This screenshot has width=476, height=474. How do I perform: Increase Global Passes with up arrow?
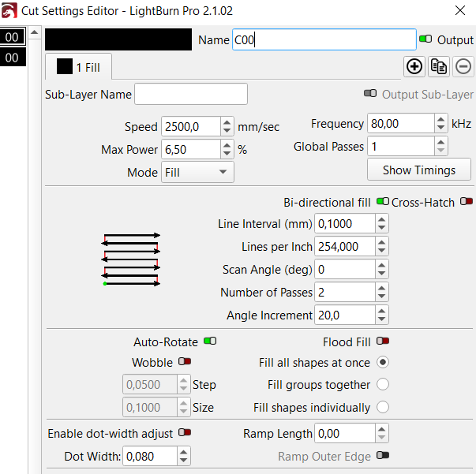click(x=441, y=142)
